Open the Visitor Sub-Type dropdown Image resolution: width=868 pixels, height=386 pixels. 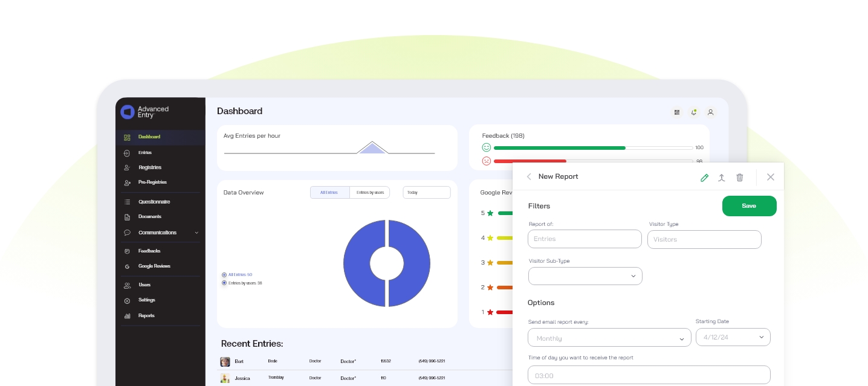[585, 276]
